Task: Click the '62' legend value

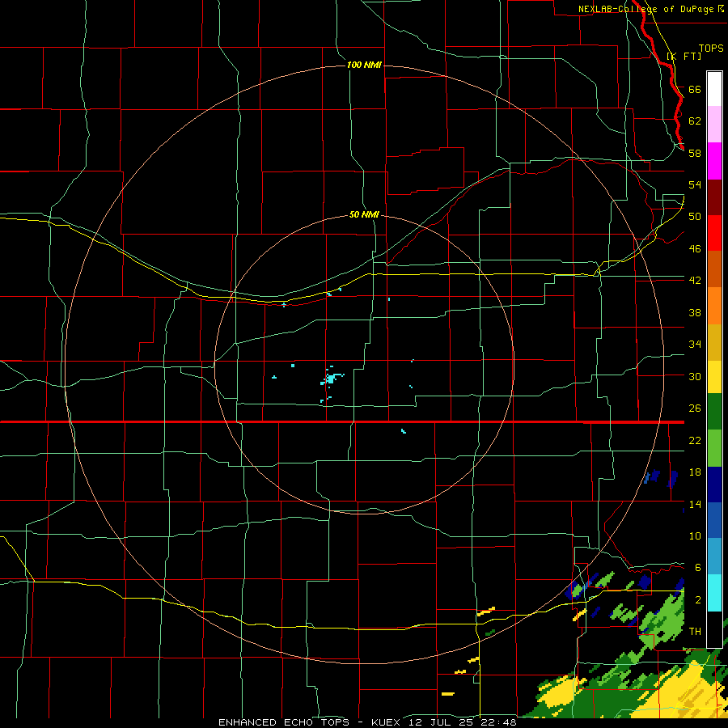Action: coord(695,121)
